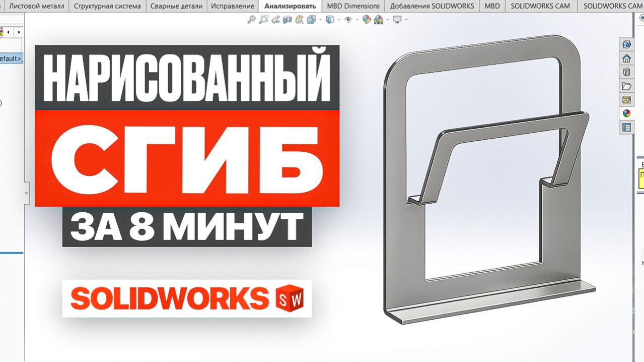Open the Исправление tab
Screen dimensions: 644x362
click(232, 6)
